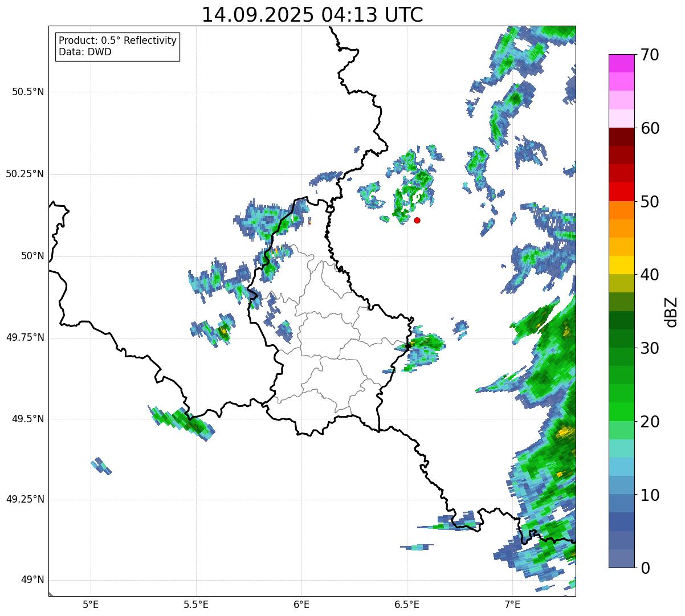Click the '49.75°N' latitude label
Screen dimensions: 685x616
click(25, 338)
